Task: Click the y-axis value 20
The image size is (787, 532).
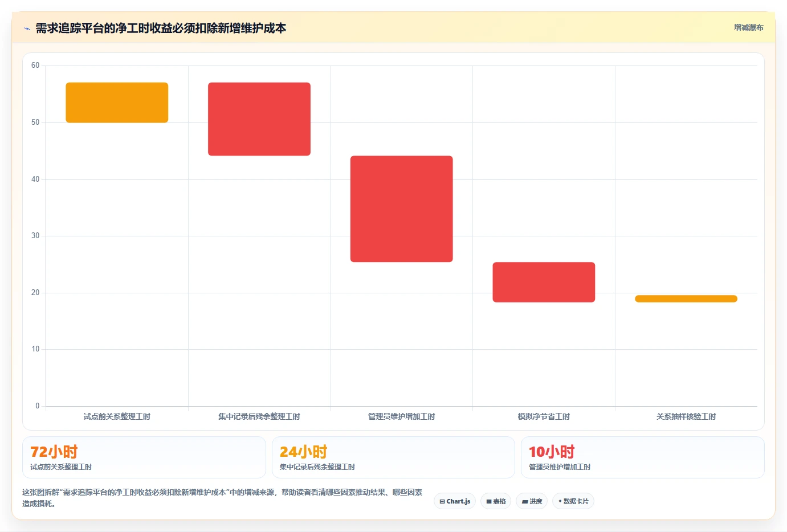Action: (x=35, y=293)
